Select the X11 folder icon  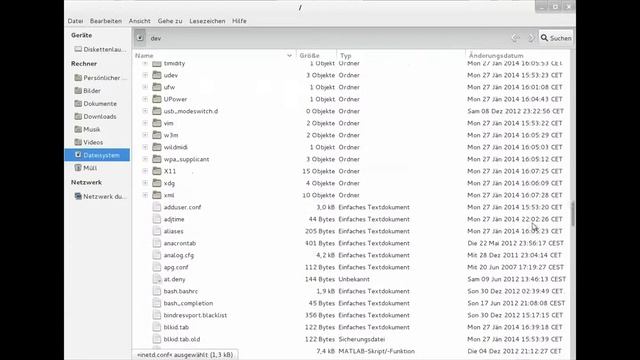157,171
